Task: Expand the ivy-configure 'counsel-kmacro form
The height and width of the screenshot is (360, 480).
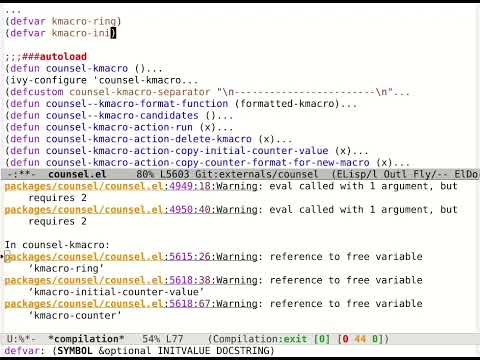Action: click(x=101, y=80)
